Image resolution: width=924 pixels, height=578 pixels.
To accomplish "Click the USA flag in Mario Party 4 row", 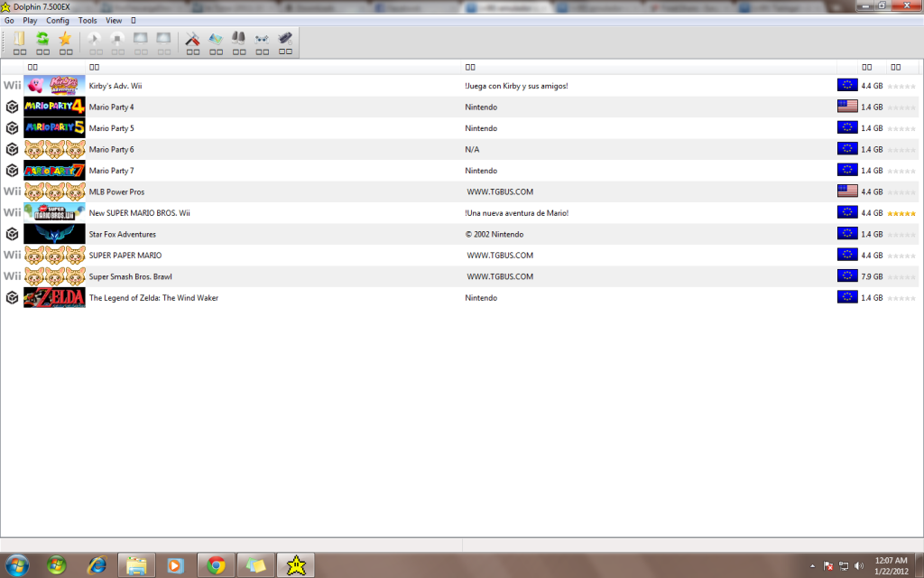I will point(847,107).
